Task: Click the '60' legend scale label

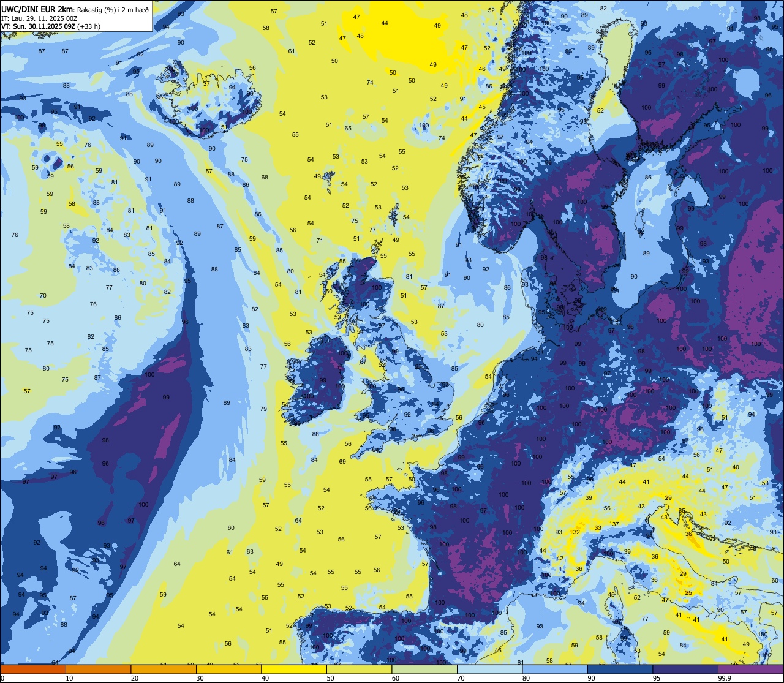Action: [x=396, y=678]
